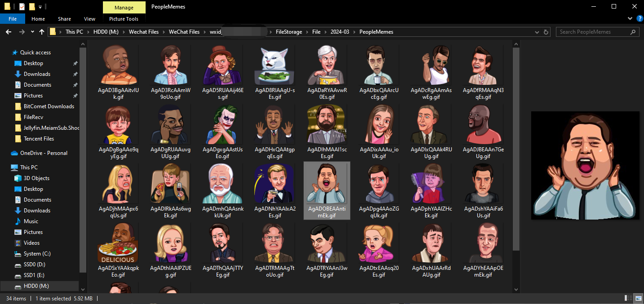Open Tencent Files folder in sidebar
Image resolution: width=644 pixels, height=304 pixels.
[39, 139]
